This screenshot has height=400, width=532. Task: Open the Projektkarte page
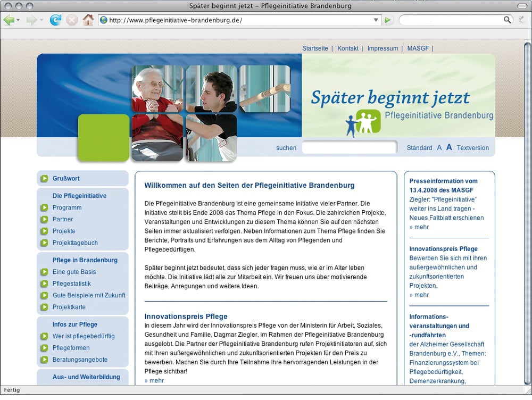coord(69,307)
